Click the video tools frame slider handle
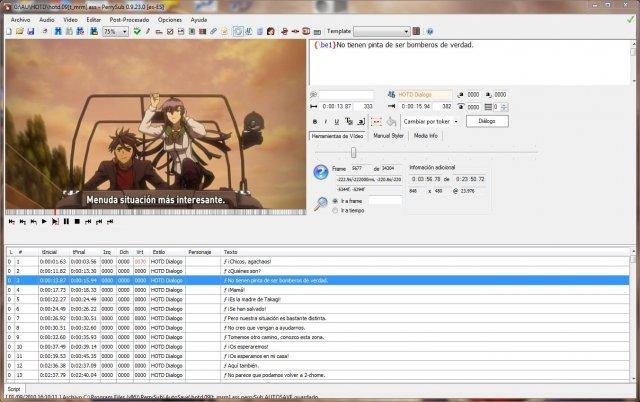 click(x=353, y=153)
